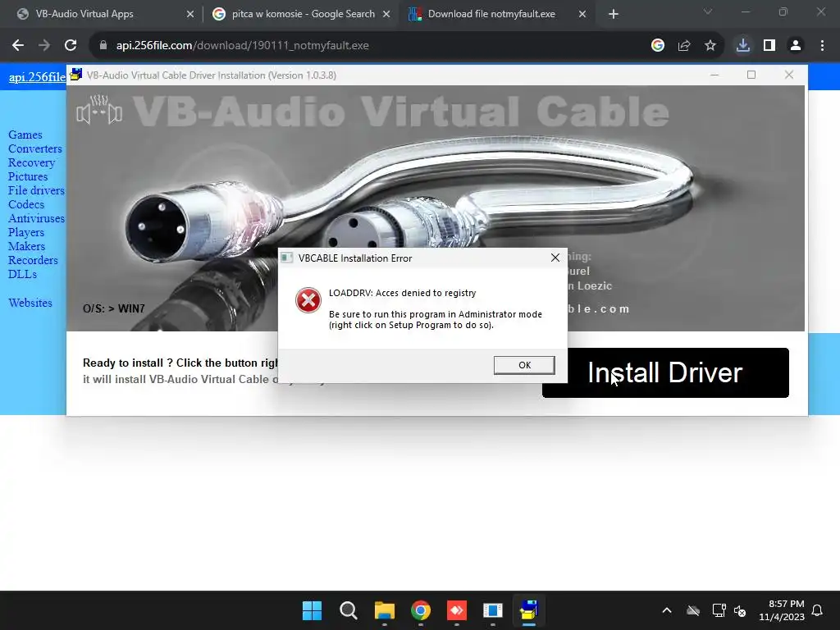Close the notmyfault.exe download tab

point(582,15)
